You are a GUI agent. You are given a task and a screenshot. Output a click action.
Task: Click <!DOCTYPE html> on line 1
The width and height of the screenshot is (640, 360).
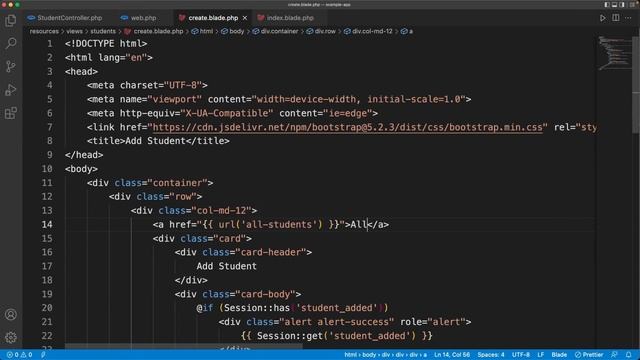pos(106,43)
